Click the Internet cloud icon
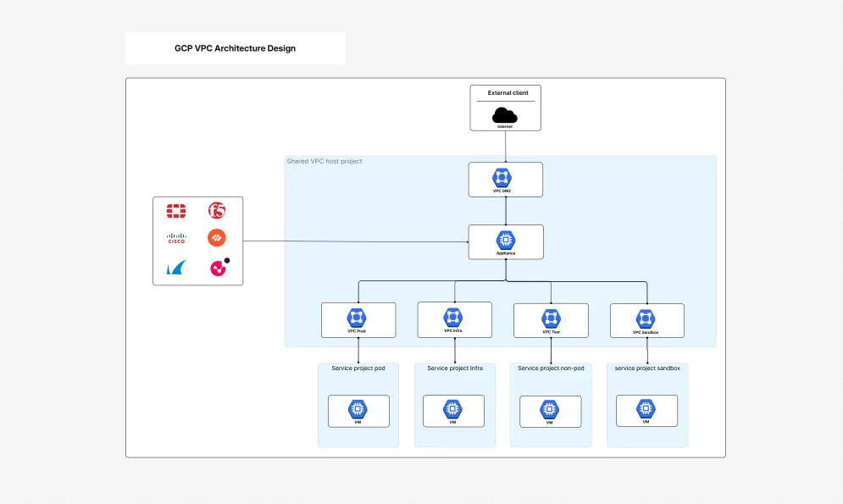This screenshot has width=843, height=504. click(x=505, y=115)
